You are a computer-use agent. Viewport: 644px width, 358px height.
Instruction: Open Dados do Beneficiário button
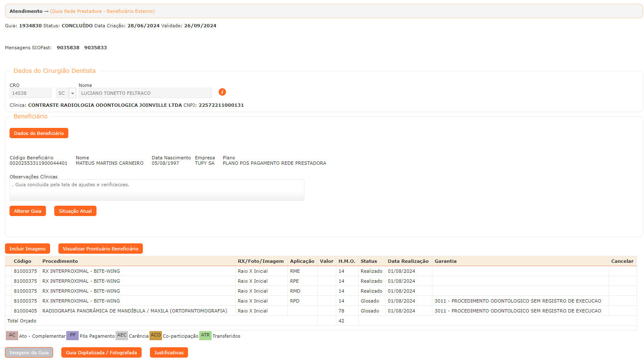click(x=39, y=133)
